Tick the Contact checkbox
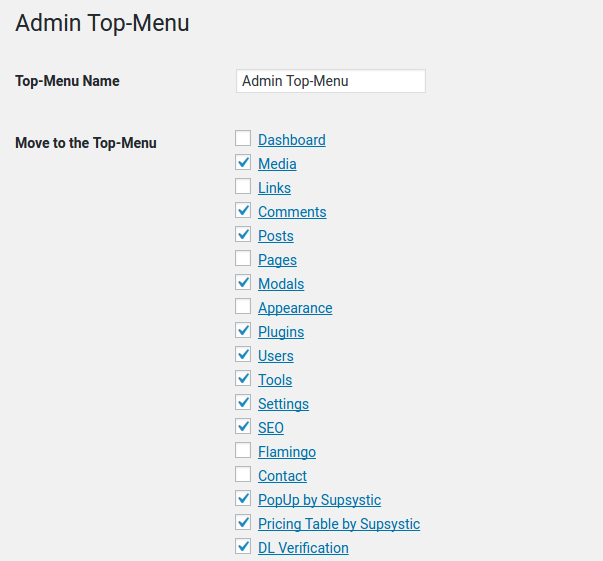The width and height of the screenshot is (603, 561). pyautogui.click(x=243, y=474)
